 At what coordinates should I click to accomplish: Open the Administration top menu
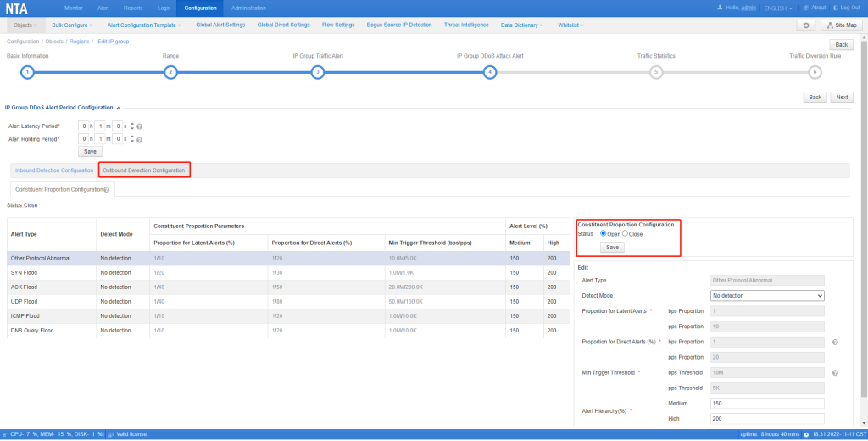pos(248,8)
